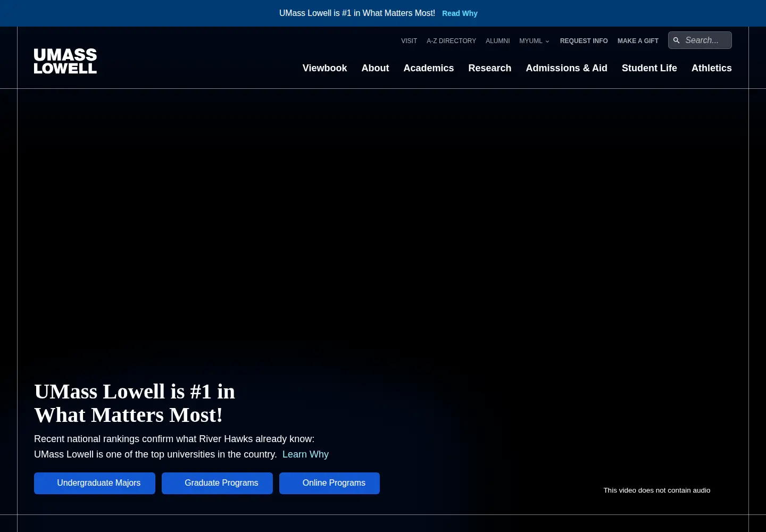Open the A-Z Directory link
The width and height of the screenshot is (766, 532).
pyautogui.click(x=451, y=41)
